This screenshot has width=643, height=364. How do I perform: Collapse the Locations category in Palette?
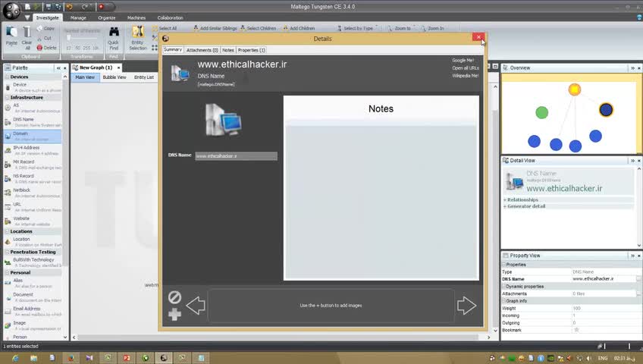click(x=7, y=231)
